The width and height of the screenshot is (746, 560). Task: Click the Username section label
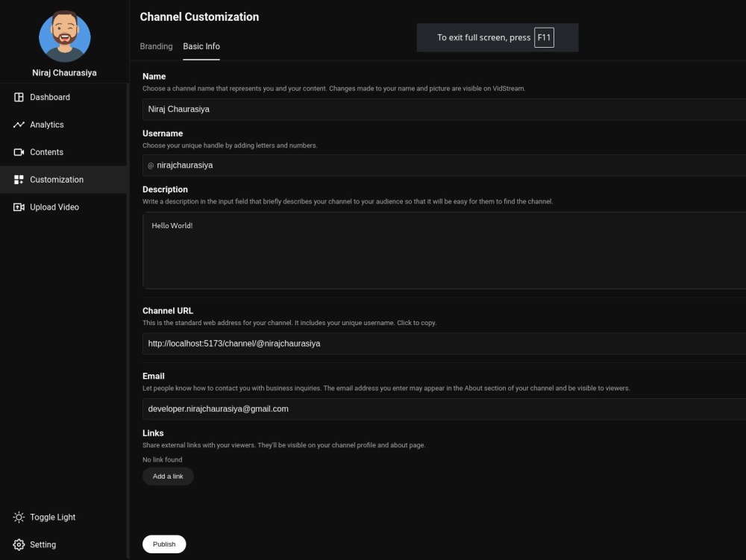coord(163,133)
